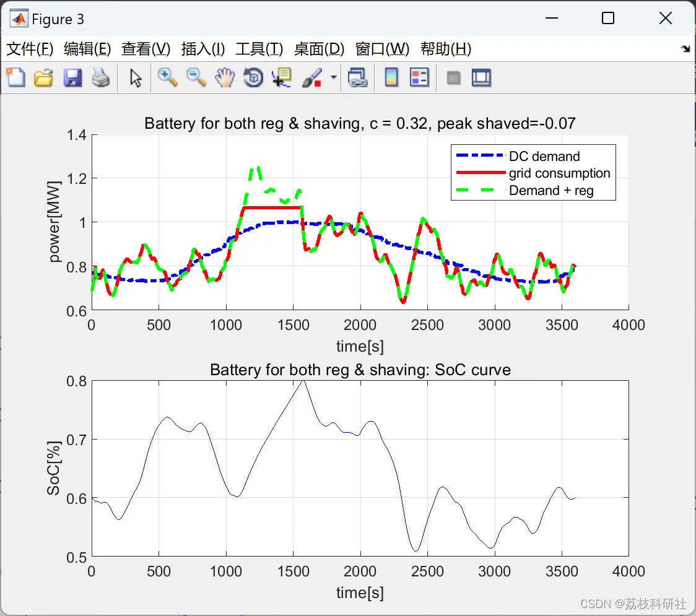Click the 'time[s]' label under the top plot

tap(360, 346)
